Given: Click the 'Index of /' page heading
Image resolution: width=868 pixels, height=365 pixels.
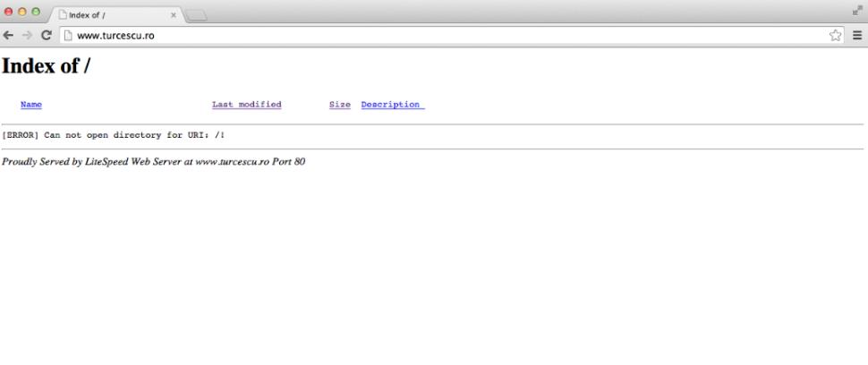Looking at the screenshot, I should point(46,65).
